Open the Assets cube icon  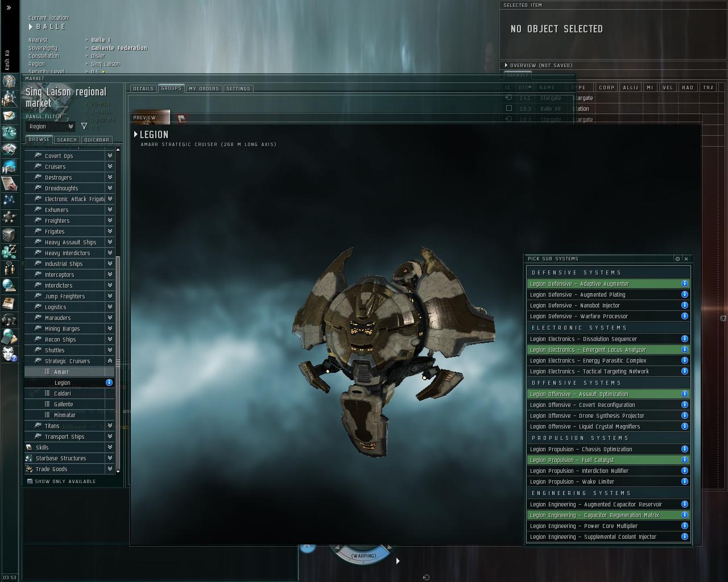9,234
